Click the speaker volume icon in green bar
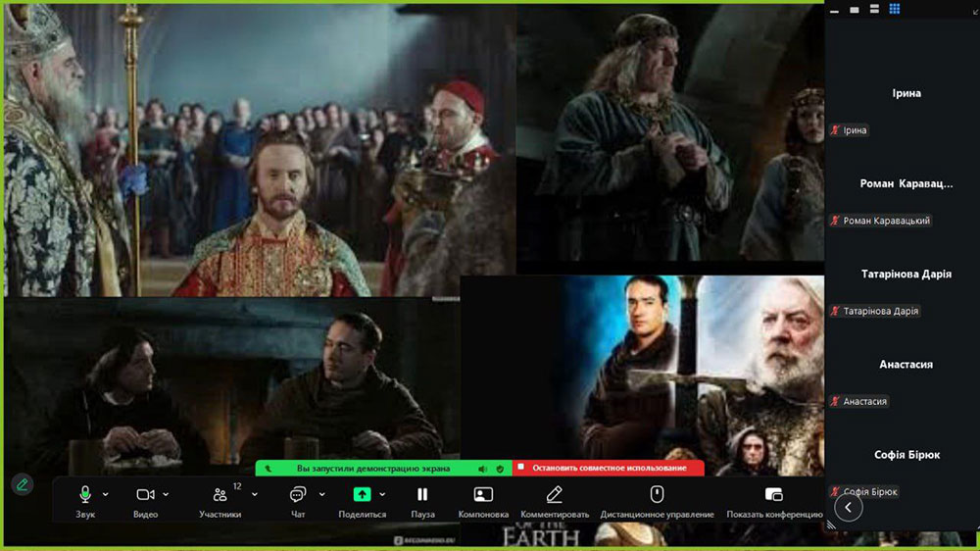 (482, 469)
